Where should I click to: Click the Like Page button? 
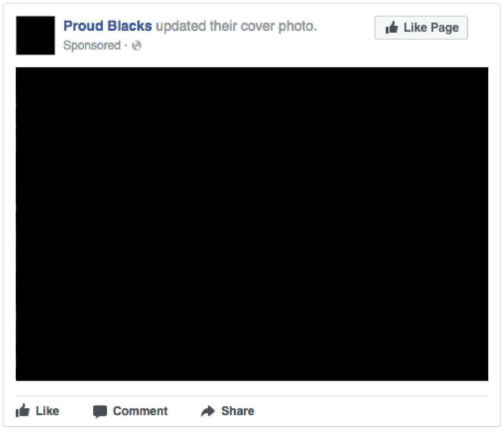click(421, 28)
